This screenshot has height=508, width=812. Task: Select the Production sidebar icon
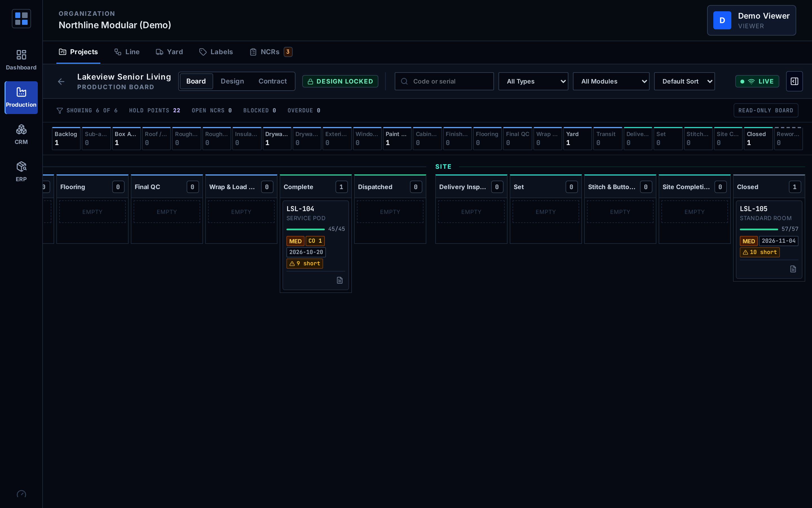coord(21,97)
